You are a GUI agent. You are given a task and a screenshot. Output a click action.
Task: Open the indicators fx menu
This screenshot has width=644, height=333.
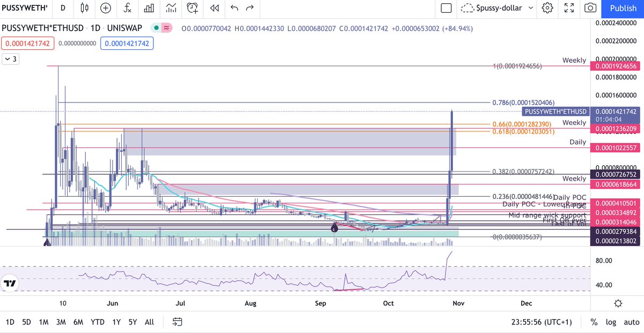pos(128,8)
